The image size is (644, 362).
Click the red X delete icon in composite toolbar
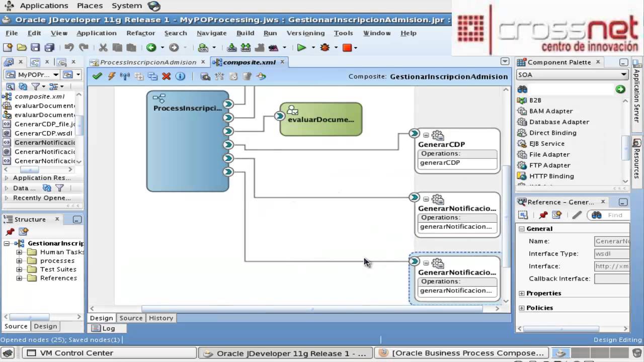(x=167, y=76)
